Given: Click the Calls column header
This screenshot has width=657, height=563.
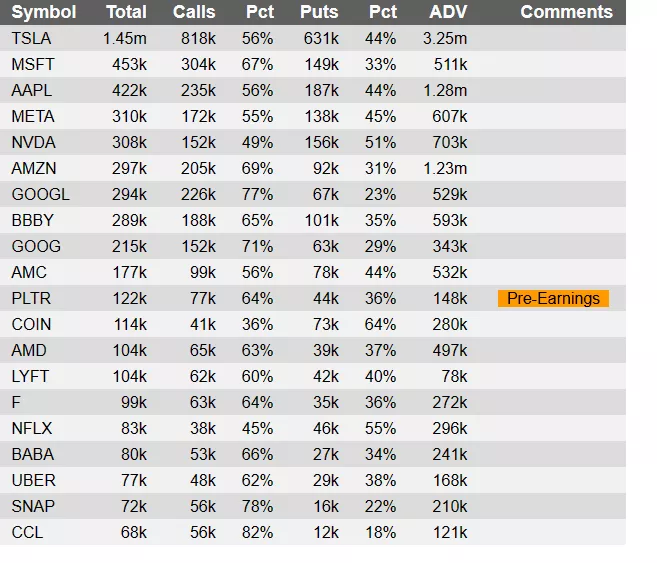Looking at the screenshot, I should 194,12.
